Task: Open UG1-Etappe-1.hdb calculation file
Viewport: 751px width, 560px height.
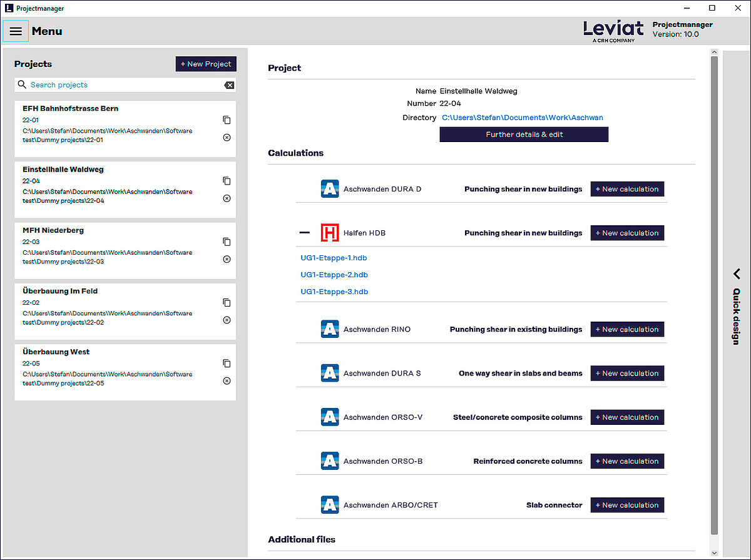Action: tap(334, 258)
